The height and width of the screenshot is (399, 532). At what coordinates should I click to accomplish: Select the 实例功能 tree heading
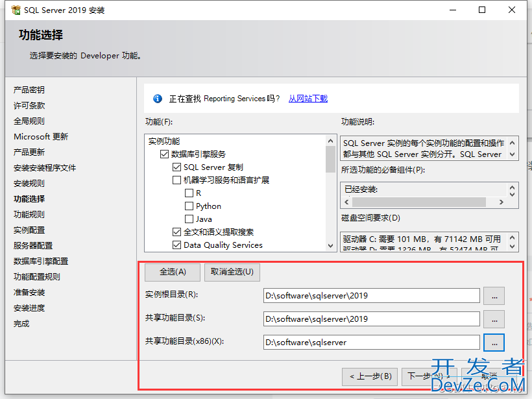point(164,141)
